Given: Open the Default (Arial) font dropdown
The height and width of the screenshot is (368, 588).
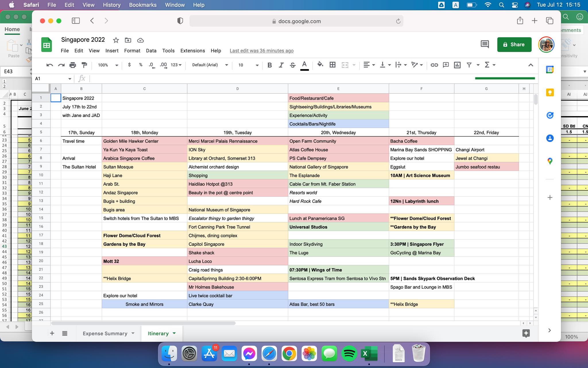Looking at the screenshot, I should pos(210,65).
